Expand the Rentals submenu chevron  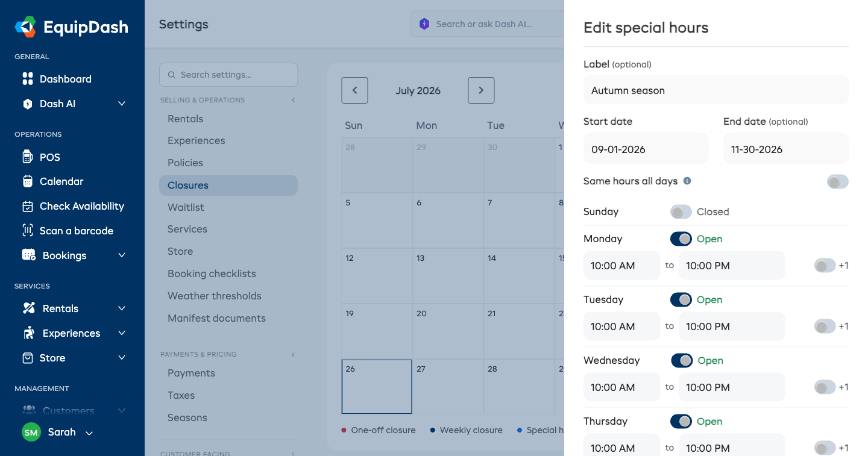pos(122,308)
